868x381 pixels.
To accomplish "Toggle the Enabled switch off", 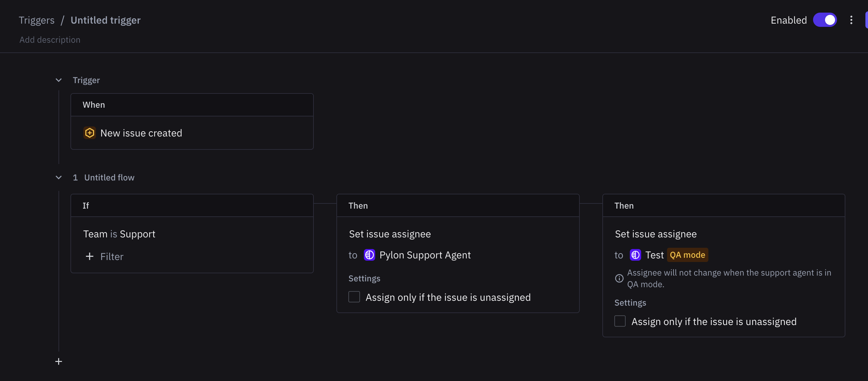I will click(x=824, y=20).
